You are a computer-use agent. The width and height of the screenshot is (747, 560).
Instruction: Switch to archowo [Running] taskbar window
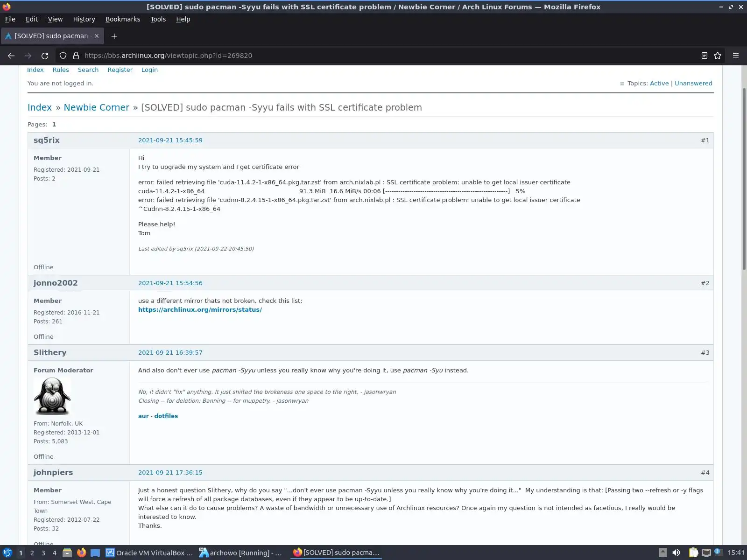[x=241, y=553]
